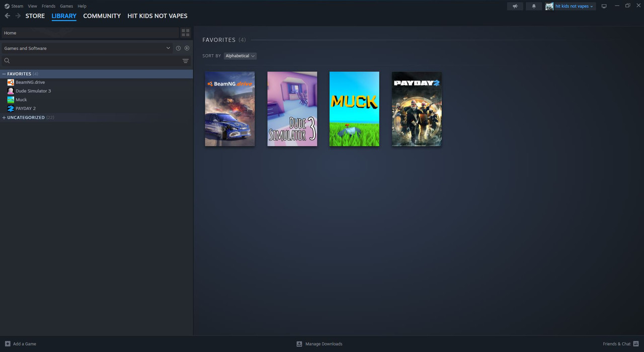Click the Friends & Chat plus icon
The image size is (644, 352).
pos(636,344)
